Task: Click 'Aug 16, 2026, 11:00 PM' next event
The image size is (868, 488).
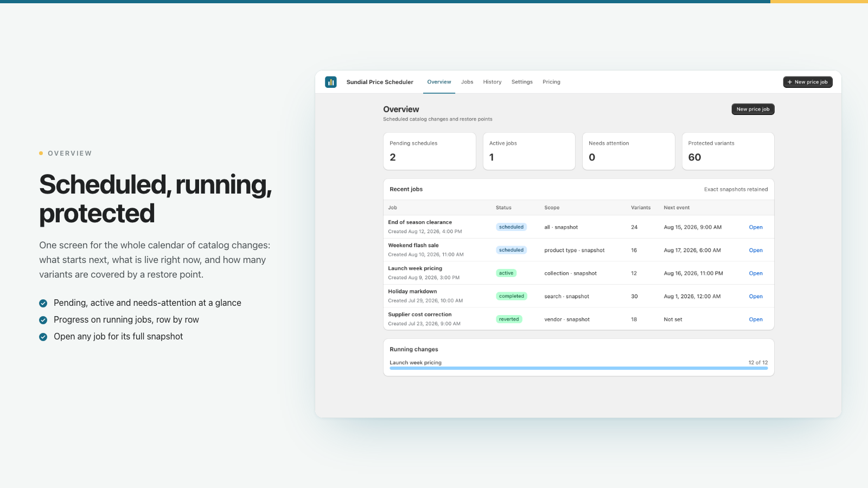Action: pyautogui.click(x=693, y=273)
